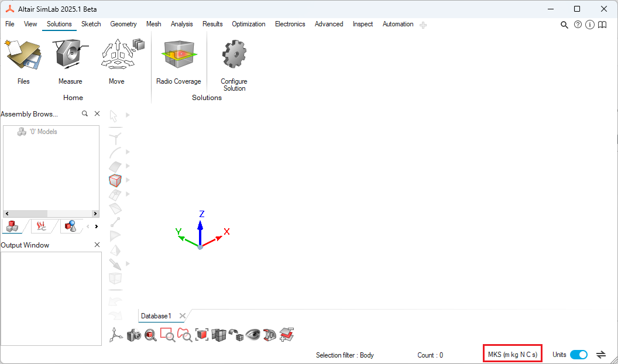Image resolution: width=618 pixels, height=364 pixels.
Task: Select the body selection filter cube
Action: pyautogui.click(x=115, y=180)
